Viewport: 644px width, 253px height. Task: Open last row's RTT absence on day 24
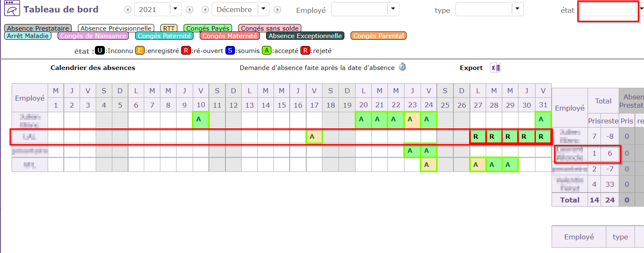[429, 165]
